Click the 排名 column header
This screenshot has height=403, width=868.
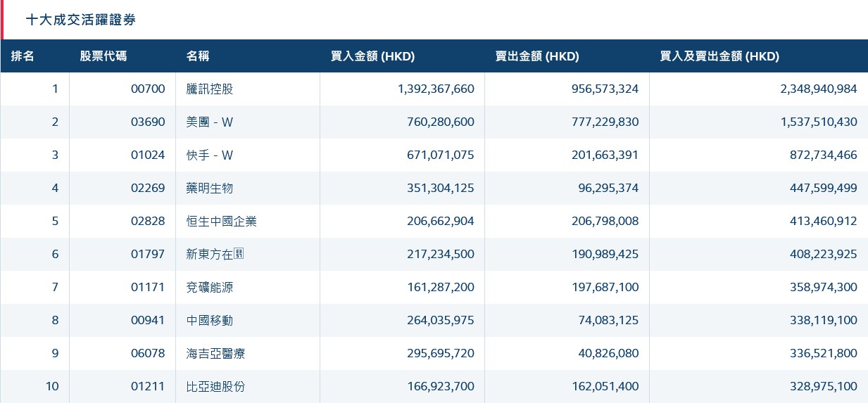[23, 57]
